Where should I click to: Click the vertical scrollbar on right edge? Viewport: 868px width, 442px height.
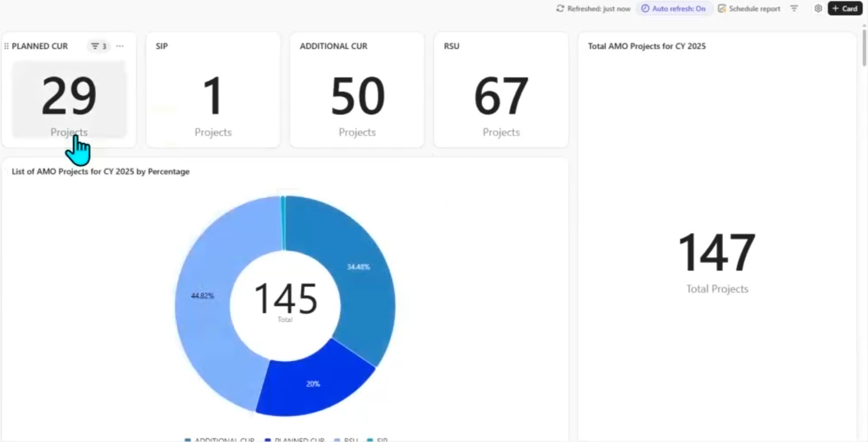point(864,46)
